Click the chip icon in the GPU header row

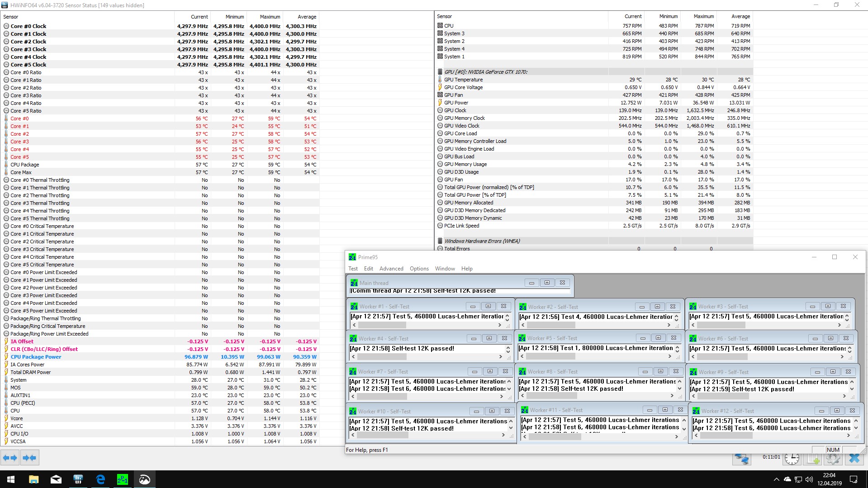(440, 72)
